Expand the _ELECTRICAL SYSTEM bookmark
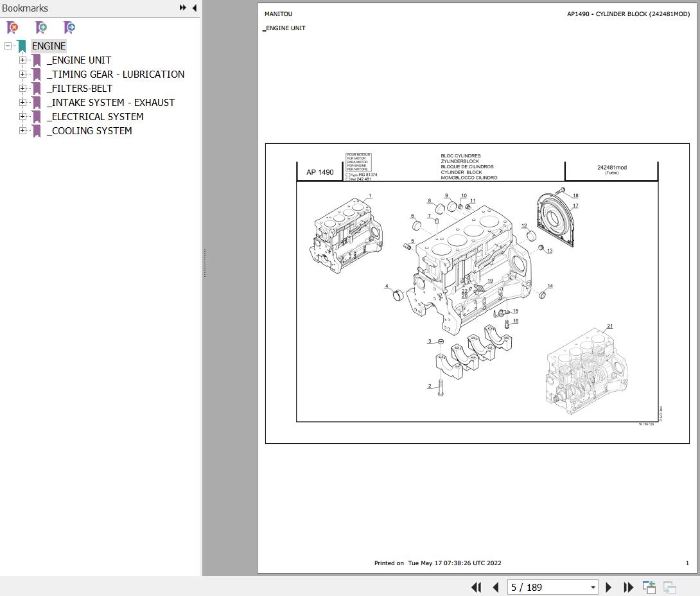700x596 pixels. [x=22, y=116]
